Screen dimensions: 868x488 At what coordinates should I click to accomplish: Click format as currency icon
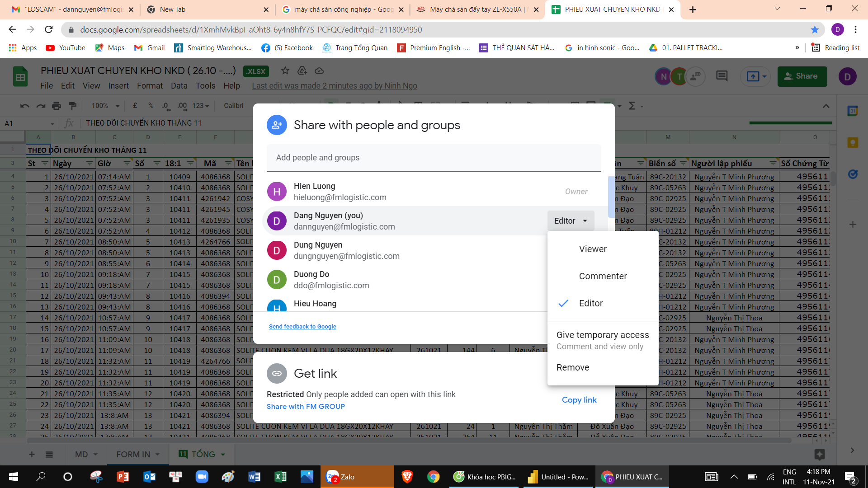[x=135, y=106]
